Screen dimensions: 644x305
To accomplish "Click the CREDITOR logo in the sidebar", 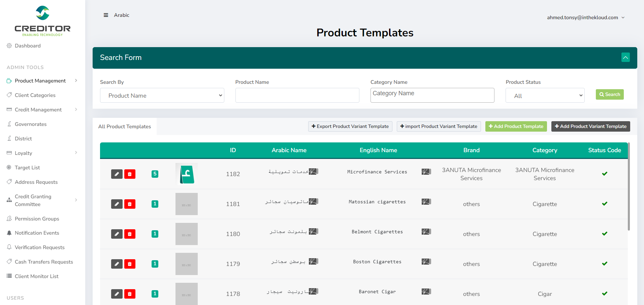I will (42, 21).
